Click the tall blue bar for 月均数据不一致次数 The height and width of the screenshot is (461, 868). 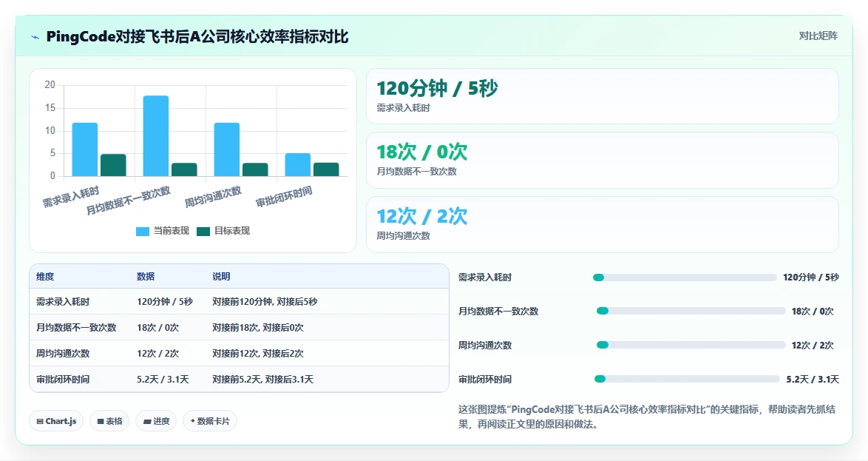(155, 135)
